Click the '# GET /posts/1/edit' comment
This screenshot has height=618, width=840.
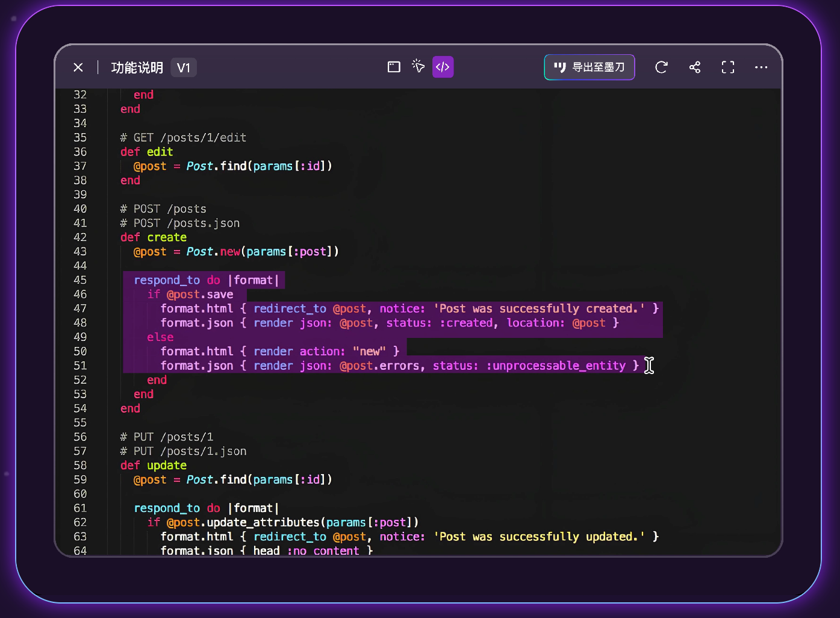(183, 137)
